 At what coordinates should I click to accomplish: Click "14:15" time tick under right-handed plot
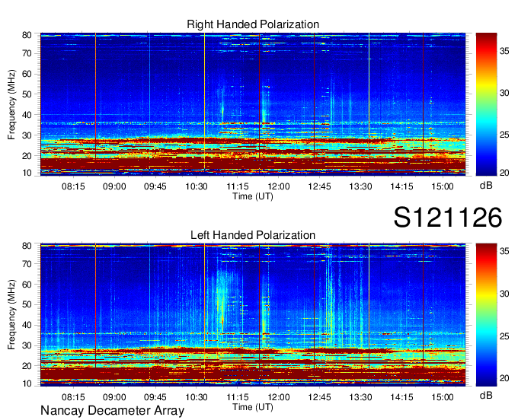[x=401, y=186]
